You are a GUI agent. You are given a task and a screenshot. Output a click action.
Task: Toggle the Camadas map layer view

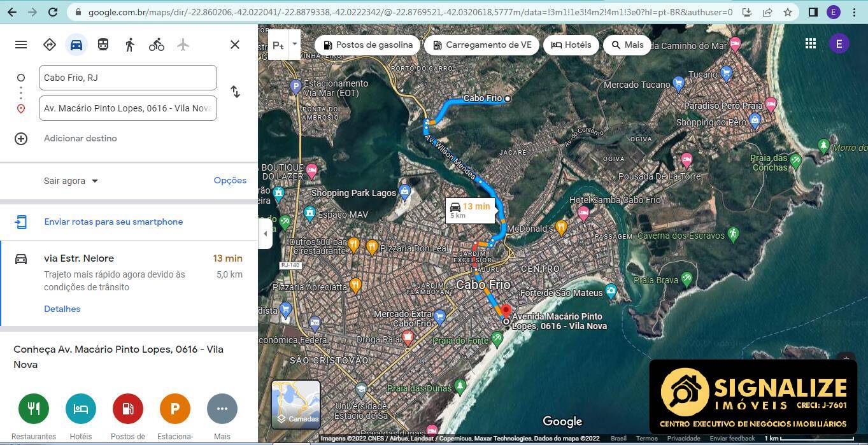pyautogui.click(x=295, y=404)
